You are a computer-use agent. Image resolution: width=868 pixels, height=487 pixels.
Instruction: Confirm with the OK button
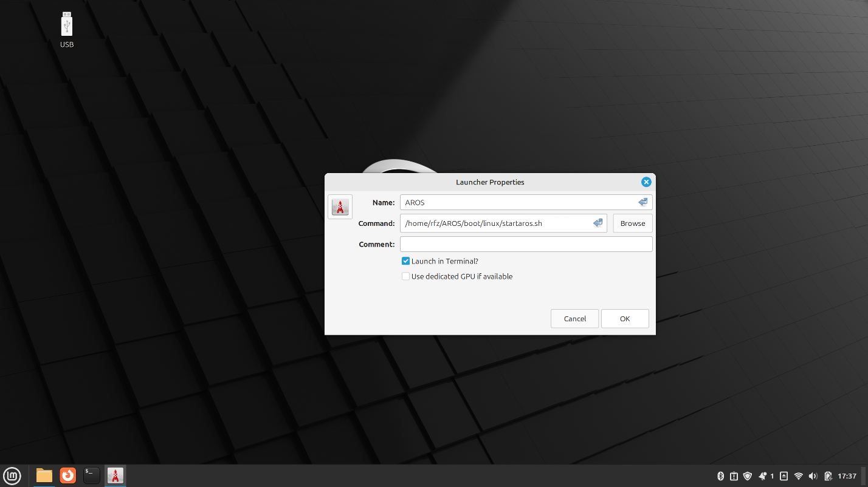click(x=625, y=318)
